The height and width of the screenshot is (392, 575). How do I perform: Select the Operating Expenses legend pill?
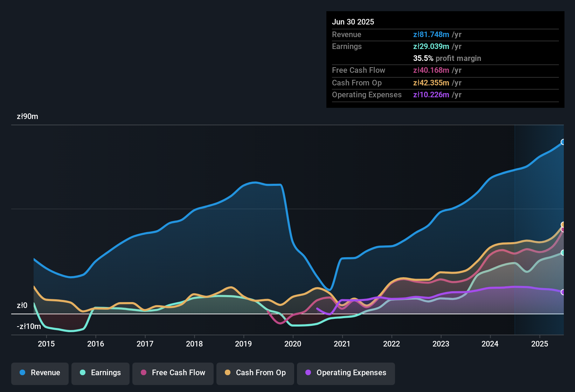(x=346, y=373)
